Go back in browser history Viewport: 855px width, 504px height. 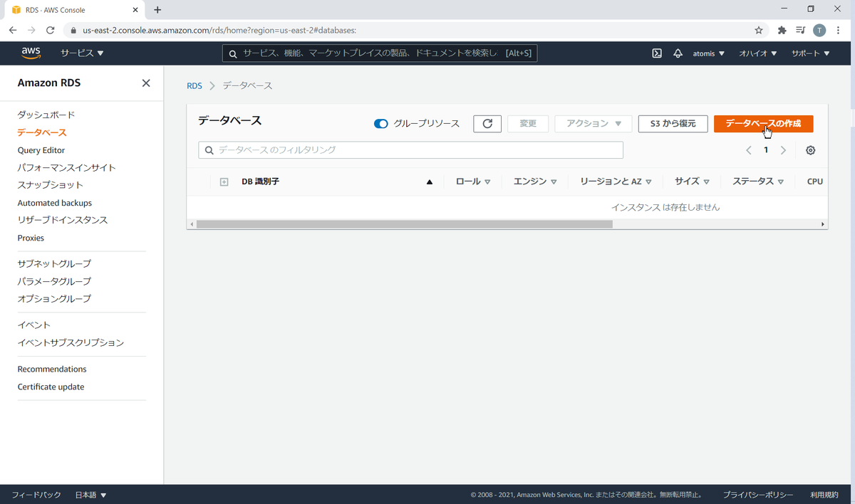(13, 30)
